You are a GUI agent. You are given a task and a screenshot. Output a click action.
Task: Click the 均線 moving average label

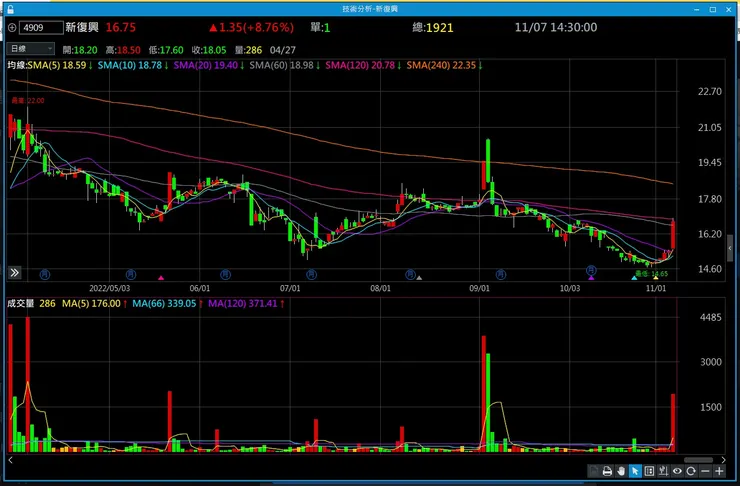coord(16,66)
